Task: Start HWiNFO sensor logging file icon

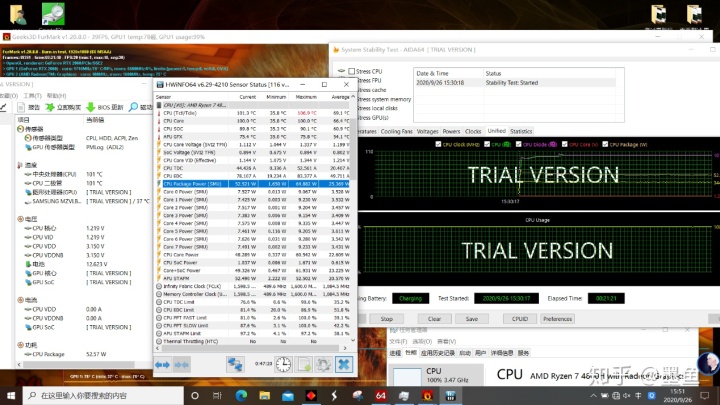Action: coord(304,365)
